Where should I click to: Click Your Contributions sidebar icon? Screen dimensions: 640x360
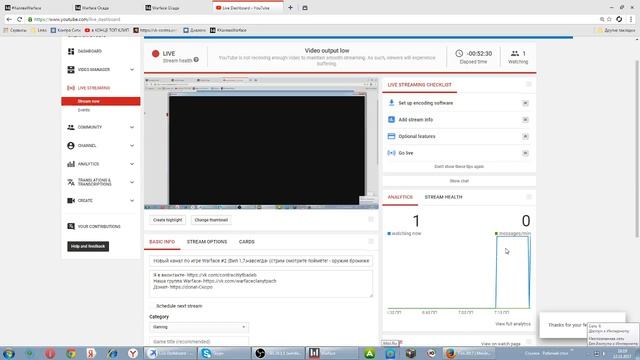[71, 226]
